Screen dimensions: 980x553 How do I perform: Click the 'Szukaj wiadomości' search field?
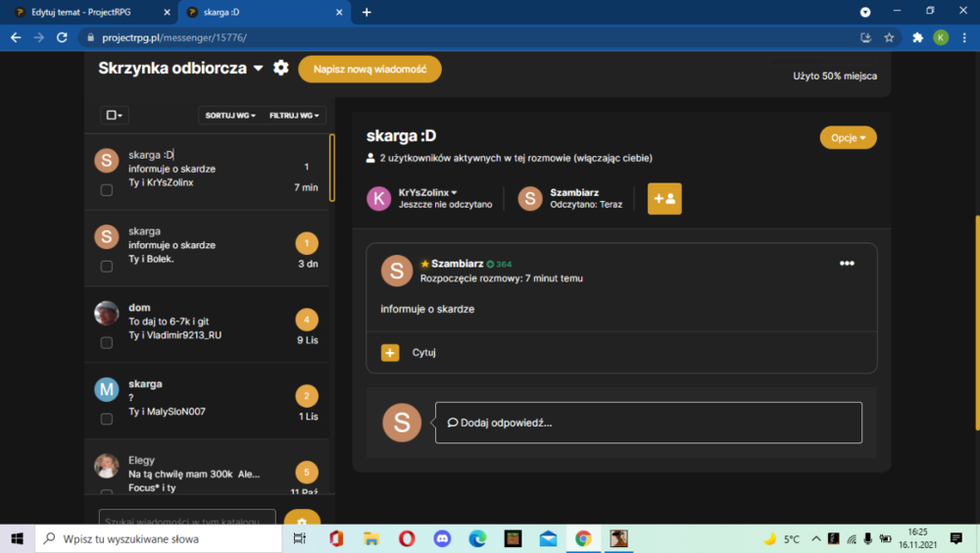[187, 521]
